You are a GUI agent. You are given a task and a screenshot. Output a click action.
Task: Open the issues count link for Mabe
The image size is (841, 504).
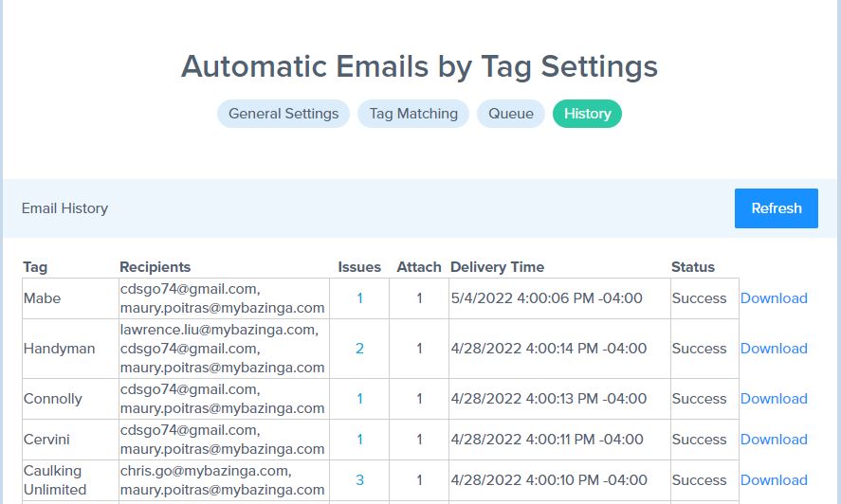(359, 298)
